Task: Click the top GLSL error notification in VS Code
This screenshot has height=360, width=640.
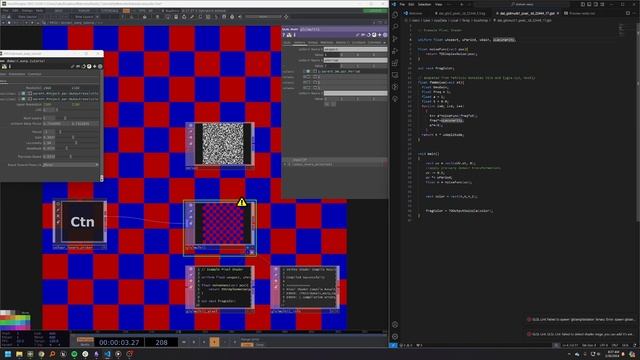Action: [582, 320]
